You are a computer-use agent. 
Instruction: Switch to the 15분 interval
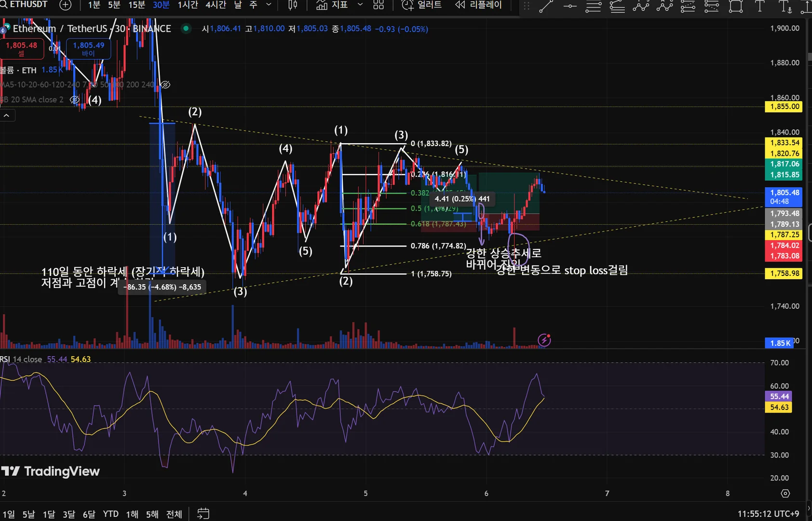(x=136, y=5)
